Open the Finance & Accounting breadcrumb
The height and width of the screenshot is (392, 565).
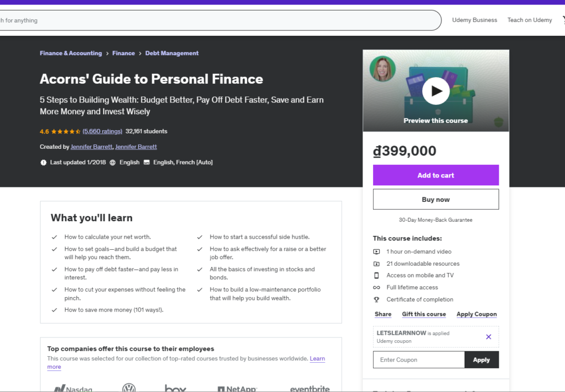71,53
